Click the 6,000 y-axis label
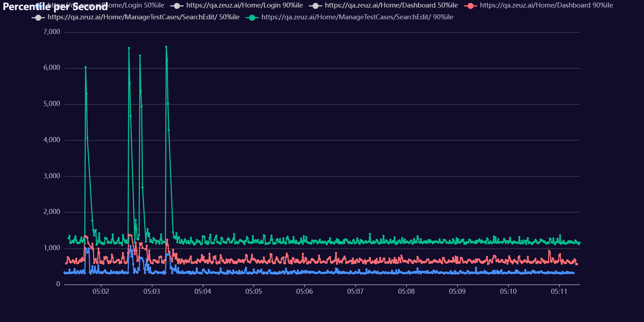 pos(52,68)
